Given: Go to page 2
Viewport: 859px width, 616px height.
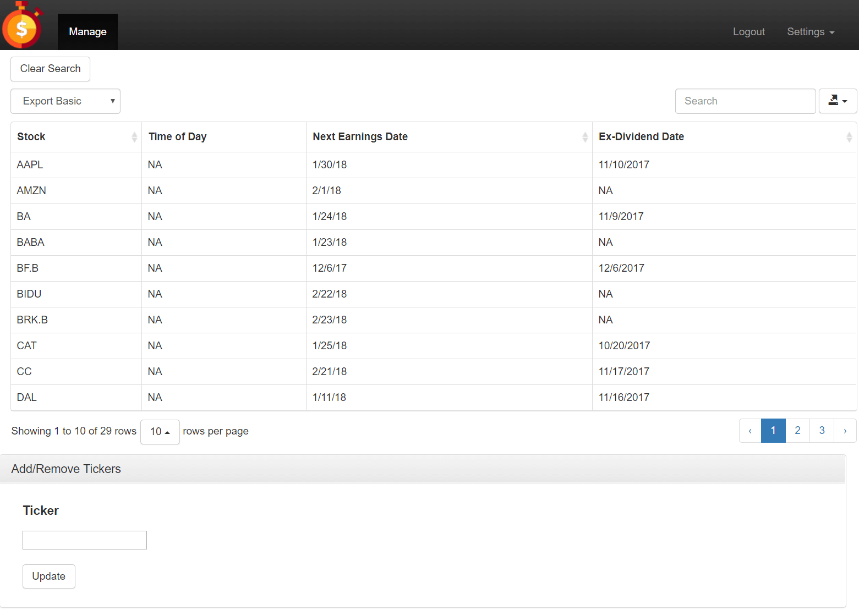Looking at the screenshot, I should point(797,431).
